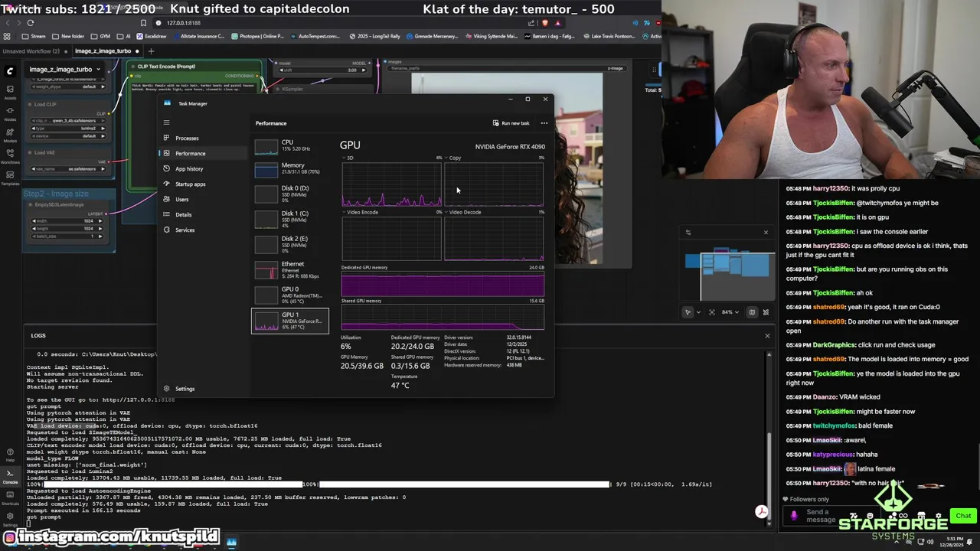
Task: Select Disk 2 (E:) performance entry
Action: [290, 244]
